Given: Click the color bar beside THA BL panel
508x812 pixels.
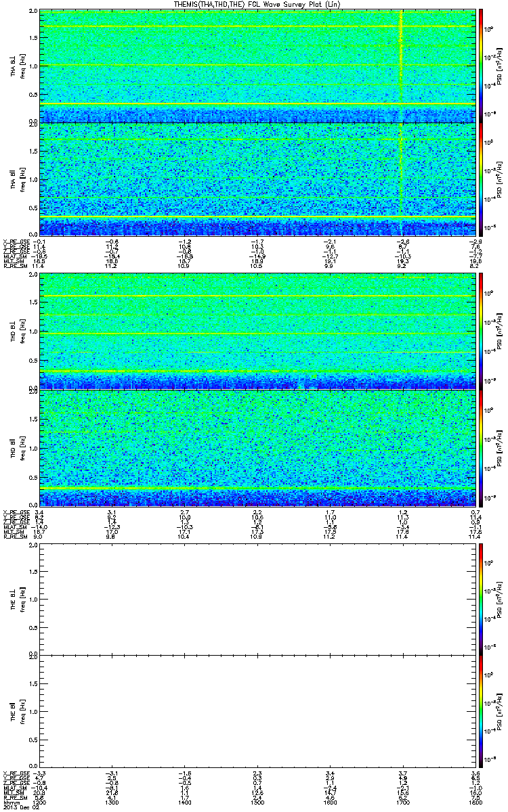Looking at the screenshot, I should click(x=480, y=66).
